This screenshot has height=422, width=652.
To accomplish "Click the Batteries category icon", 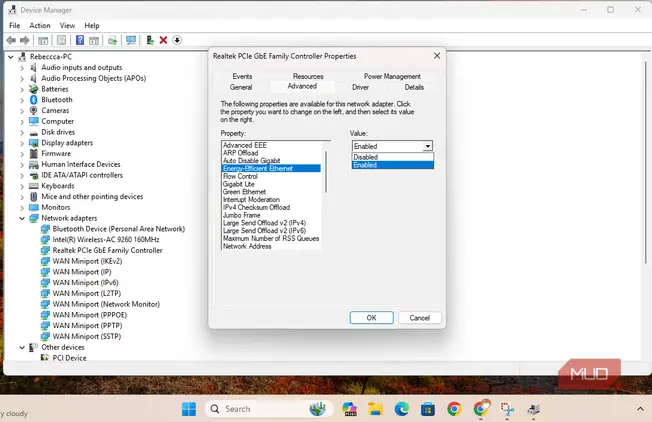I will 34,89.
